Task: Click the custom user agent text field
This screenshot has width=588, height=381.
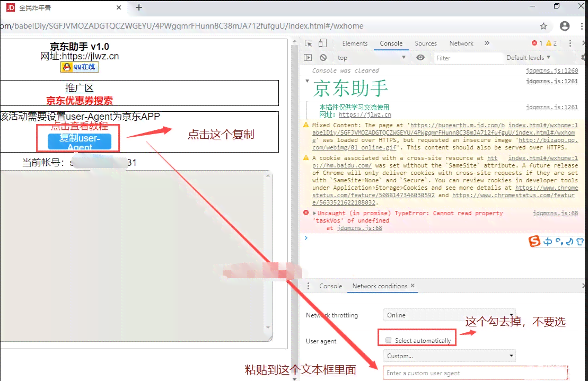Action: coord(475,373)
